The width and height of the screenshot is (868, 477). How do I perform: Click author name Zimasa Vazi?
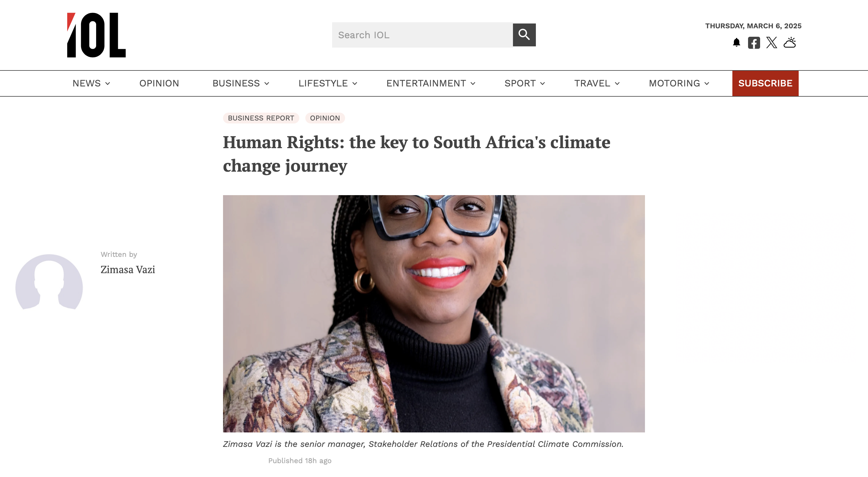pos(128,270)
